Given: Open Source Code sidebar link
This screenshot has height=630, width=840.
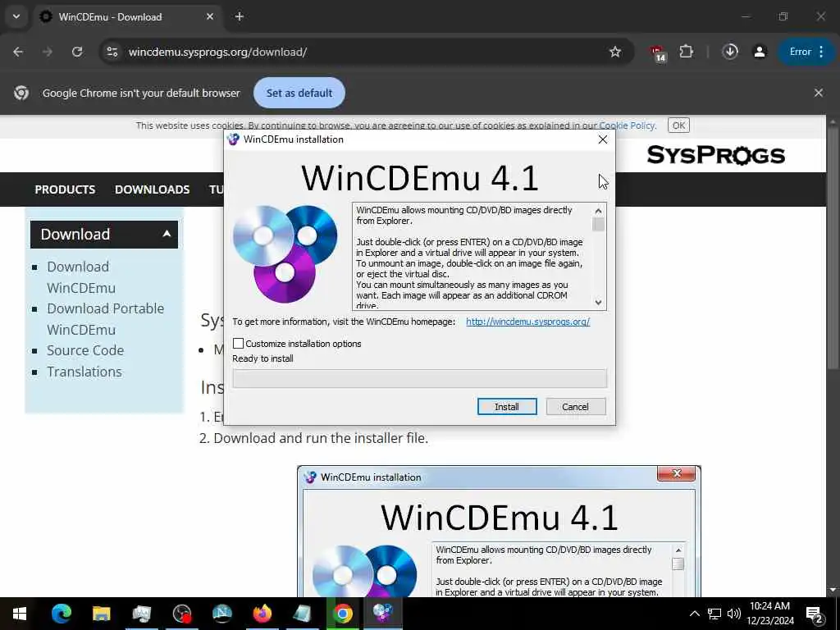Looking at the screenshot, I should point(85,350).
